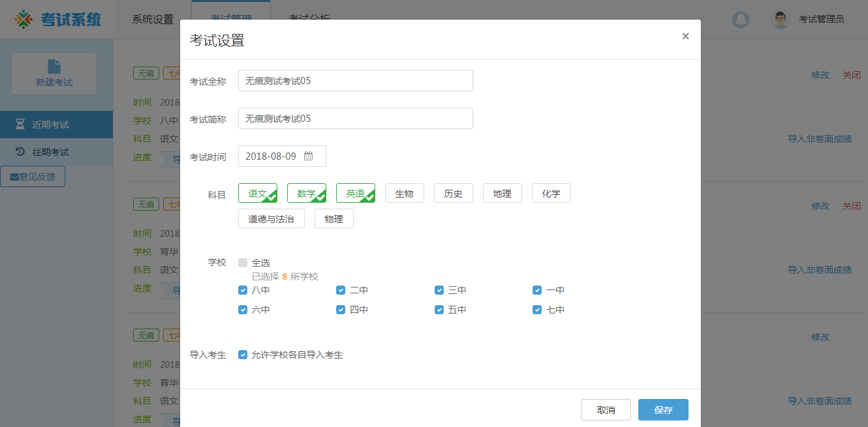Open the notification bell icon
Screen dimensions: 868x427
coord(741,20)
